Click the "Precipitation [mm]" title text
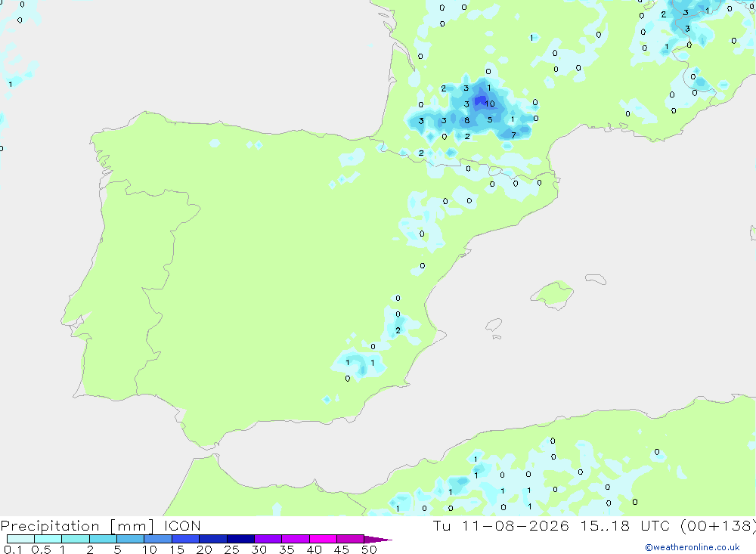 pos(77,525)
